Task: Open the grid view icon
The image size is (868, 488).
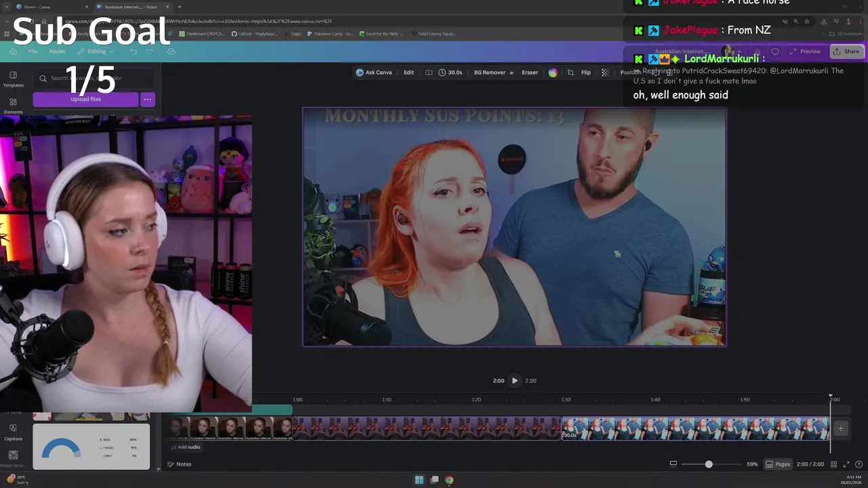Action: tap(833, 464)
